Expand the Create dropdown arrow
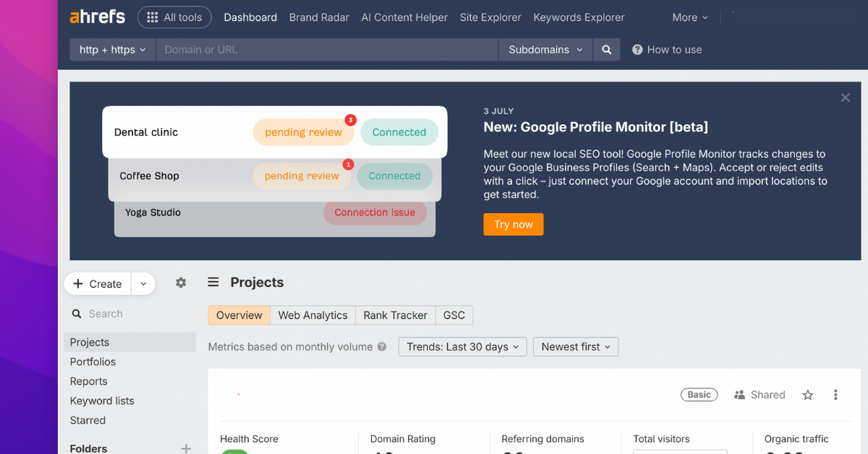The width and height of the screenshot is (868, 454). 143,284
